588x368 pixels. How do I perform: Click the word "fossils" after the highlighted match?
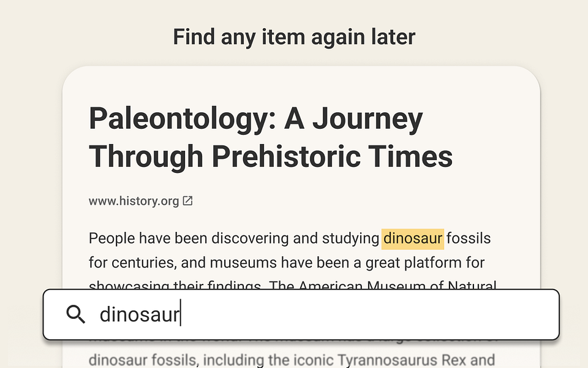click(469, 238)
